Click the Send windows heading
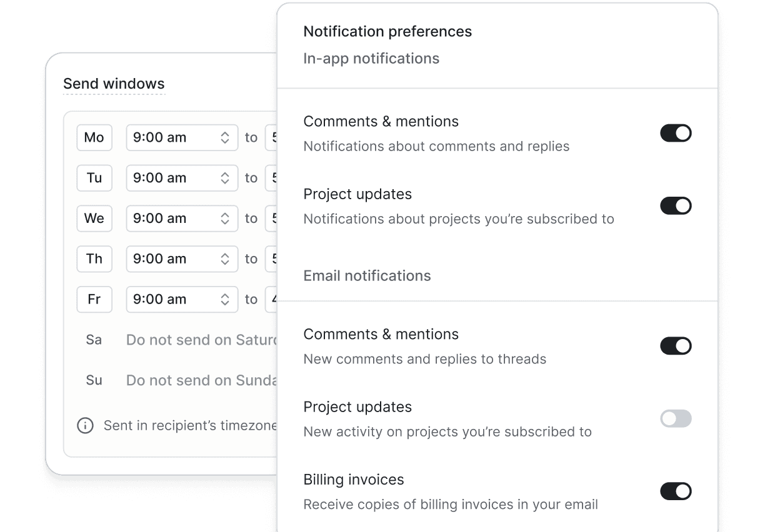The height and width of the screenshot is (532, 760). [x=114, y=84]
